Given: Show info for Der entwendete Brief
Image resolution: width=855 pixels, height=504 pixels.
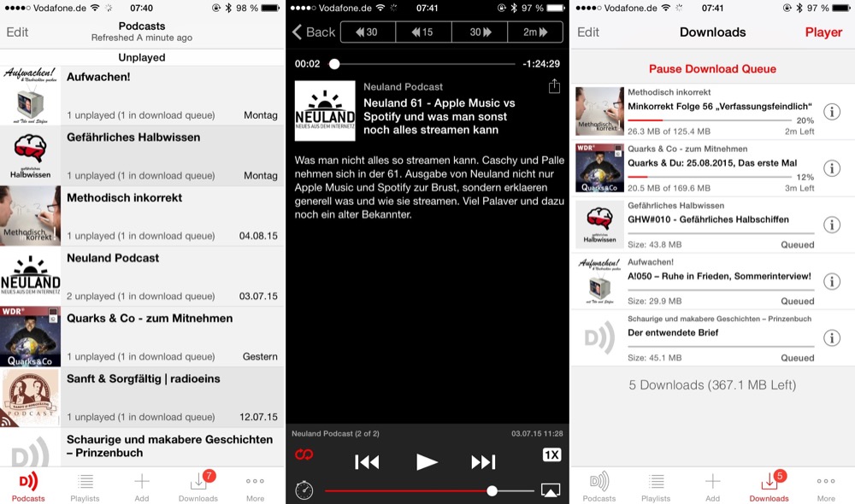Looking at the screenshot, I should click(x=831, y=338).
